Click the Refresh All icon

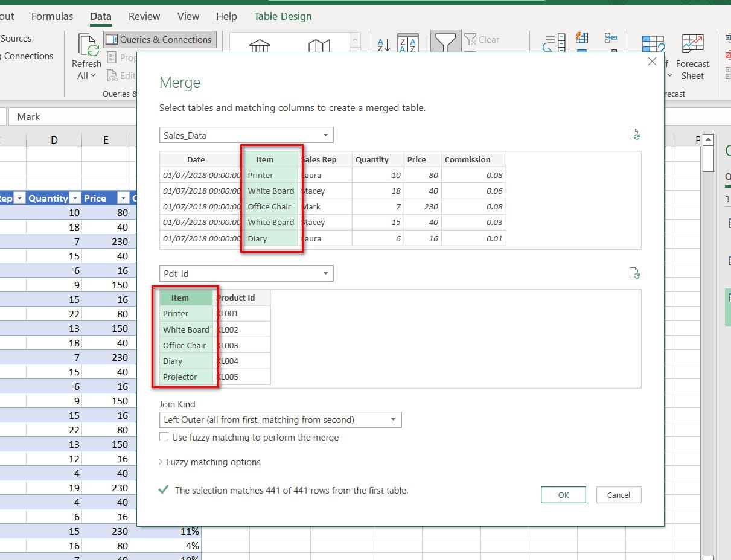(x=89, y=46)
